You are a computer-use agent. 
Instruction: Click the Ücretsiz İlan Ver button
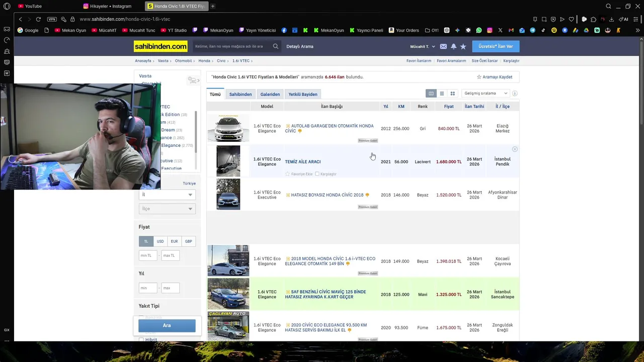tap(496, 46)
